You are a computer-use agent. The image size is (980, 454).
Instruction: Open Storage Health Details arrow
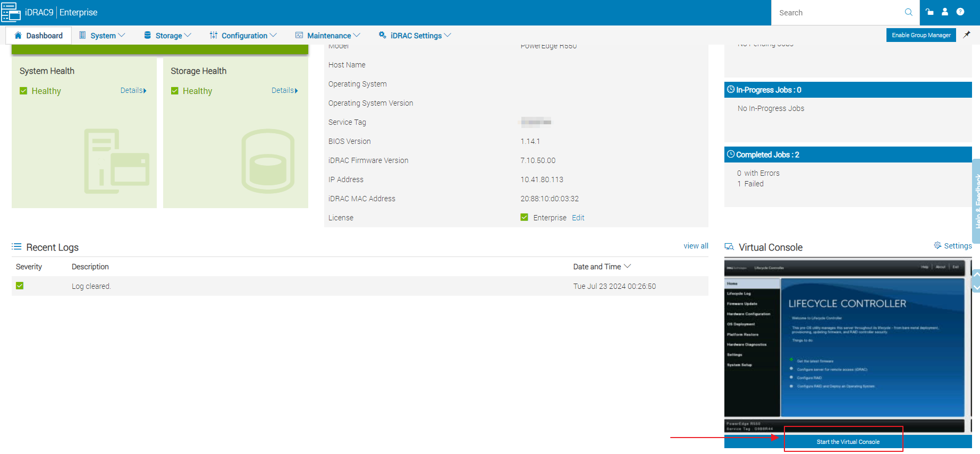[297, 91]
